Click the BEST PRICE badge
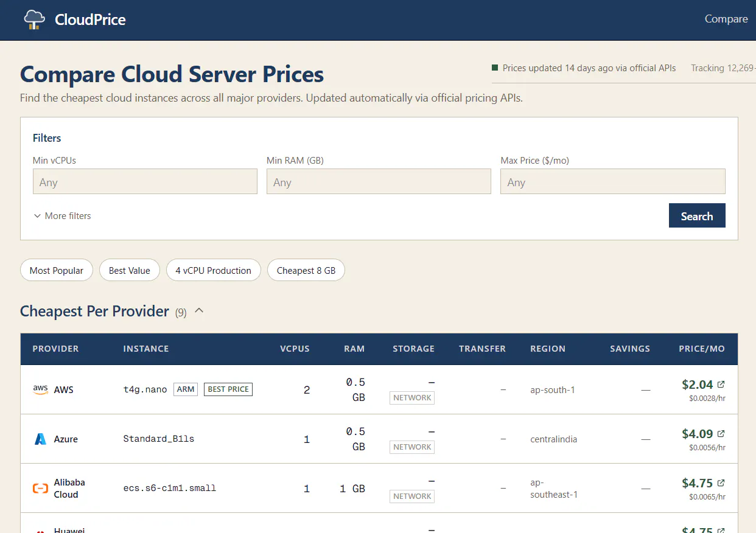Screen dimensions: 756x533 point(228,389)
